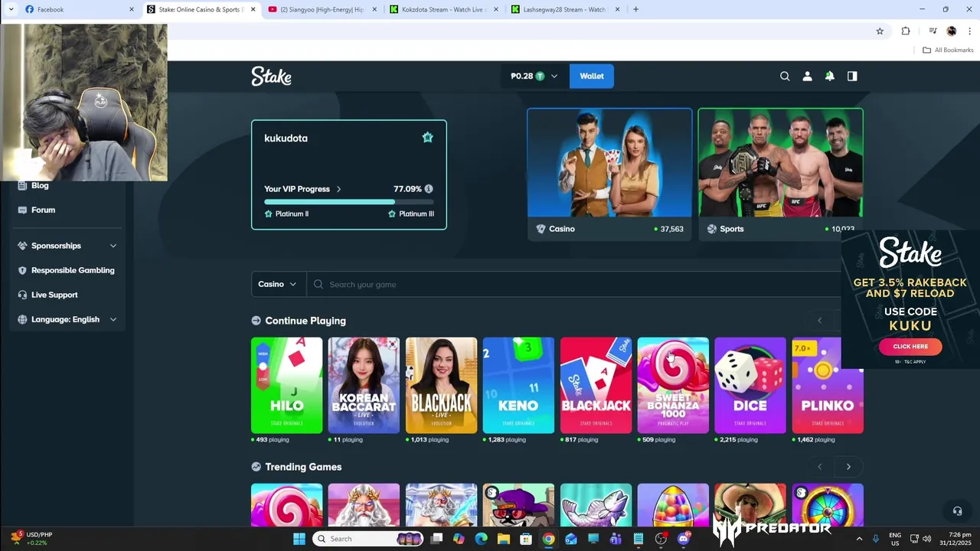Open the Chrome profile avatar
The width and height of the screenshot is (980, 551).
click(x=952, y=31)
